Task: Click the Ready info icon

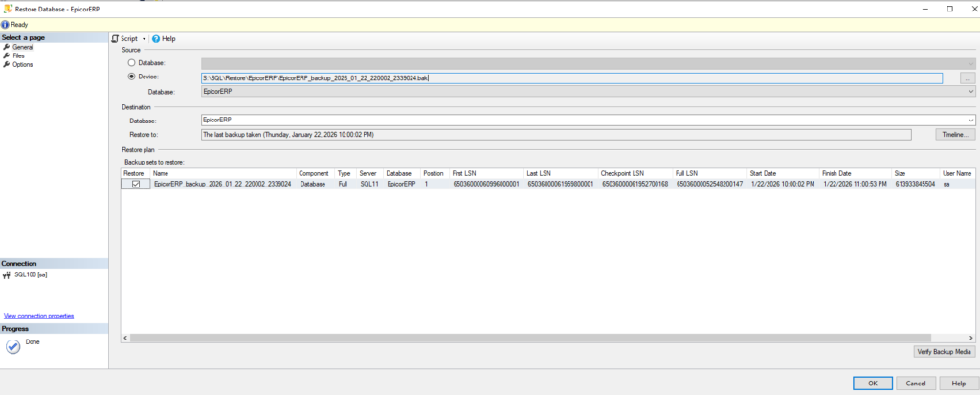Action: 6,24
